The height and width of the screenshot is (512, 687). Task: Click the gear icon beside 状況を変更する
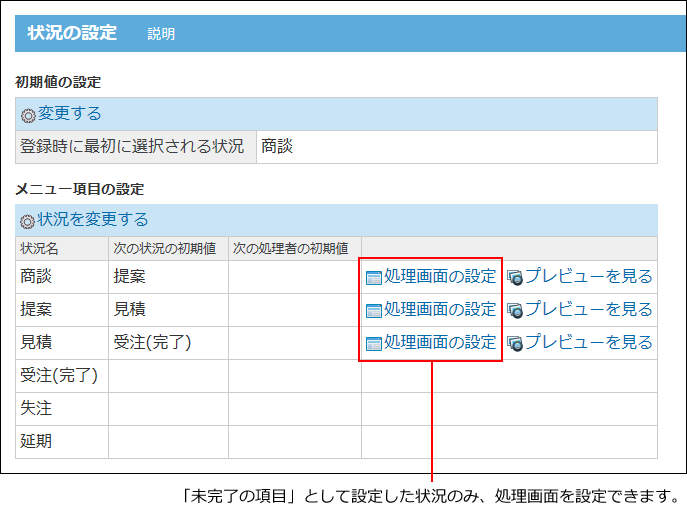tap(27, 222)
